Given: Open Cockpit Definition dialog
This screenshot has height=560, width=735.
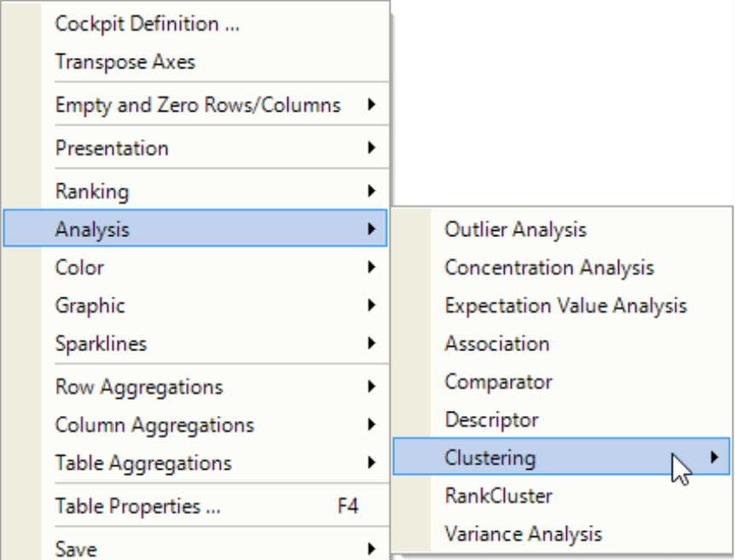Looking at the screenshot, I should click(x=195, y=24).
